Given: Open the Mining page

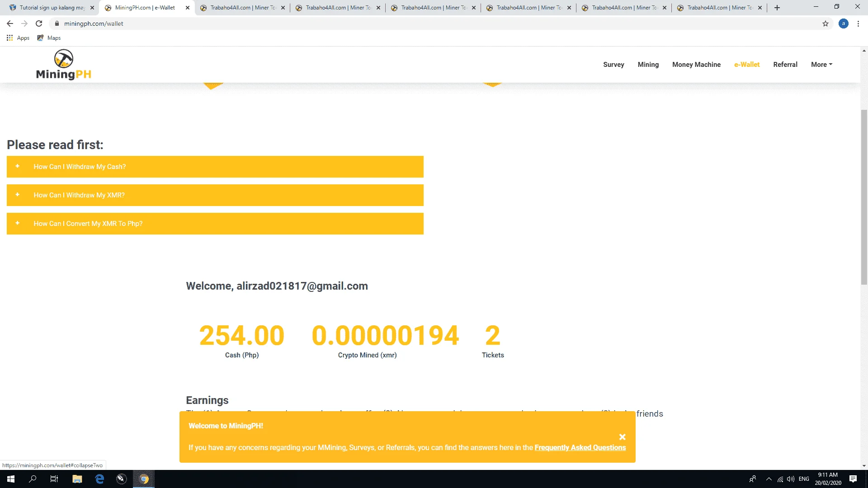Looking at the screenshot, I should [648, 65].
